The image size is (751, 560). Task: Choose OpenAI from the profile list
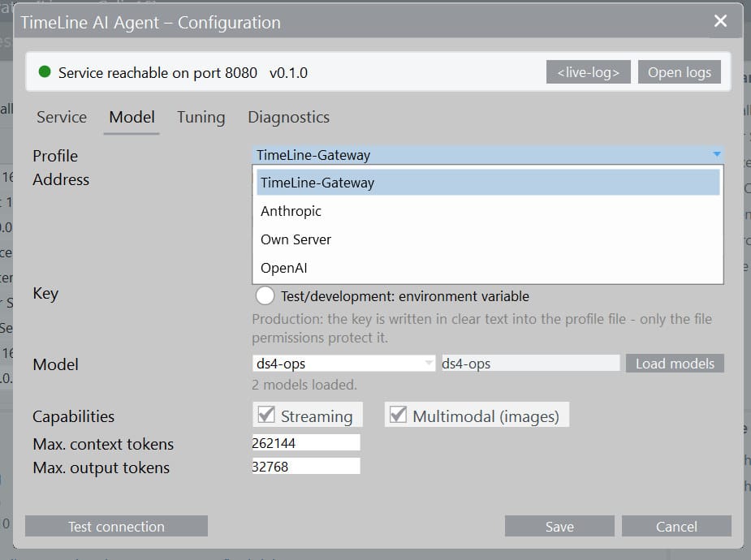[x=488, y=268]
